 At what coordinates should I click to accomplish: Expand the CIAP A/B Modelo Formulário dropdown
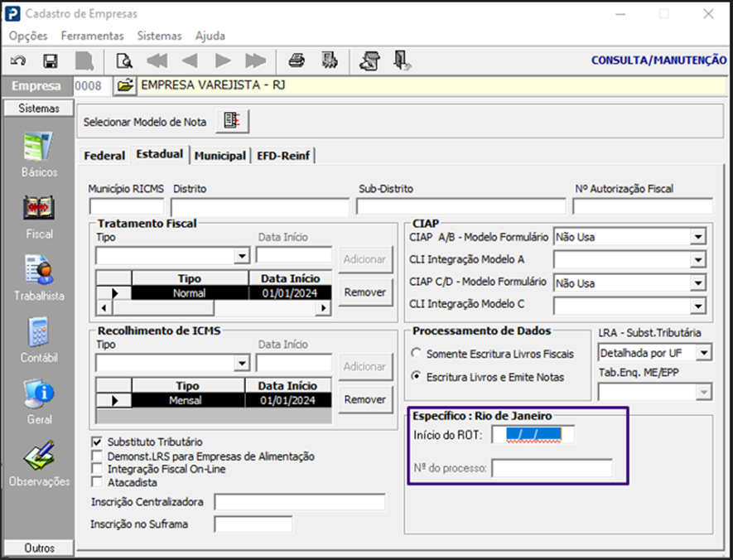point(698,238)
